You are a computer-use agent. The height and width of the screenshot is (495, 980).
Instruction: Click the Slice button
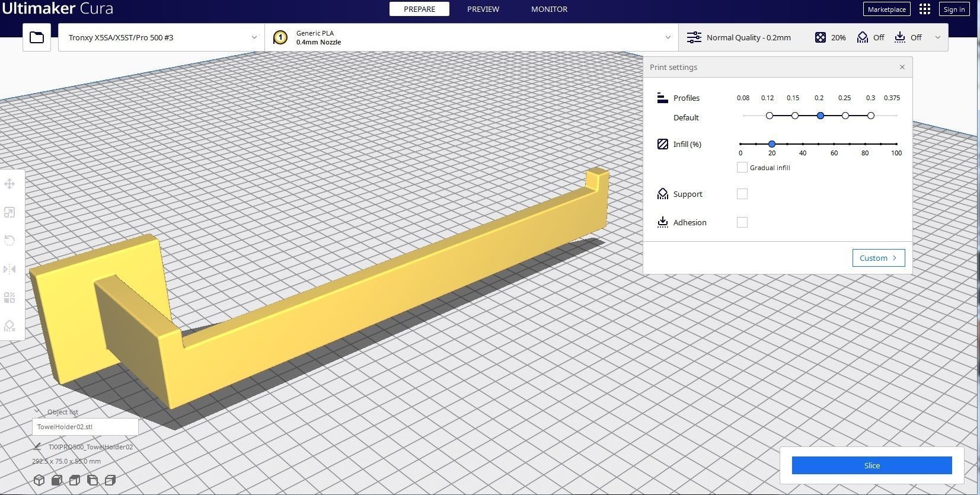pos(872,465)
